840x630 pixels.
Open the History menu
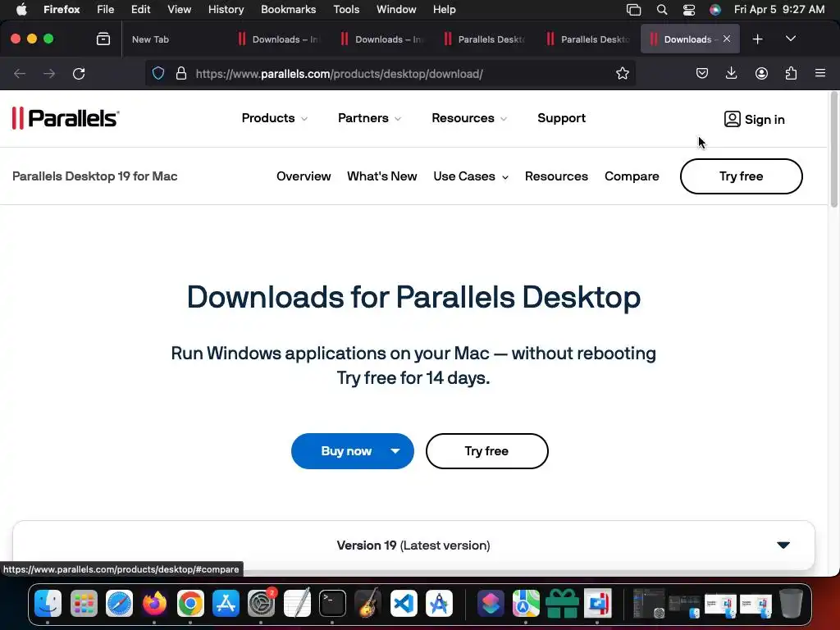226,10
